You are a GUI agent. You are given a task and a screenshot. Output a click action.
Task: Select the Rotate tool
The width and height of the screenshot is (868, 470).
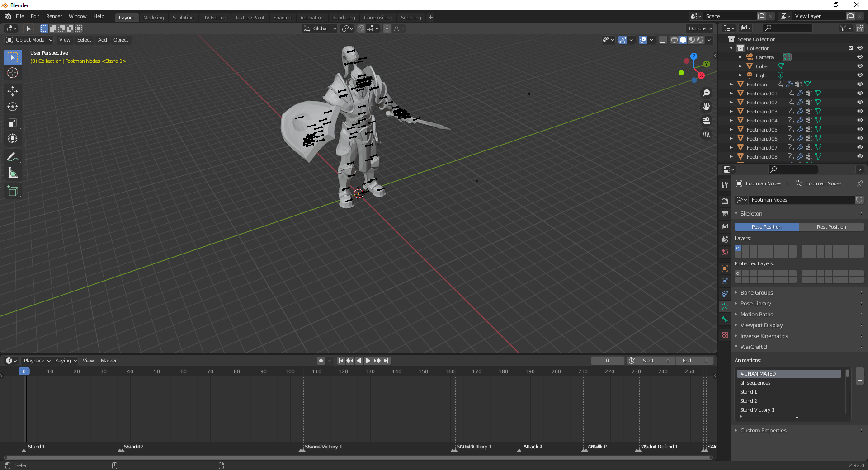13,107
